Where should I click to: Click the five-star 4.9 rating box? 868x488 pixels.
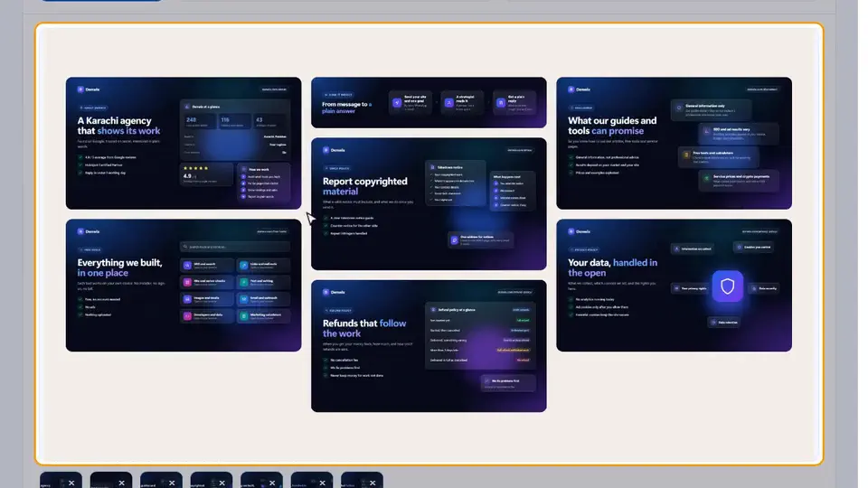click(206, 174)
